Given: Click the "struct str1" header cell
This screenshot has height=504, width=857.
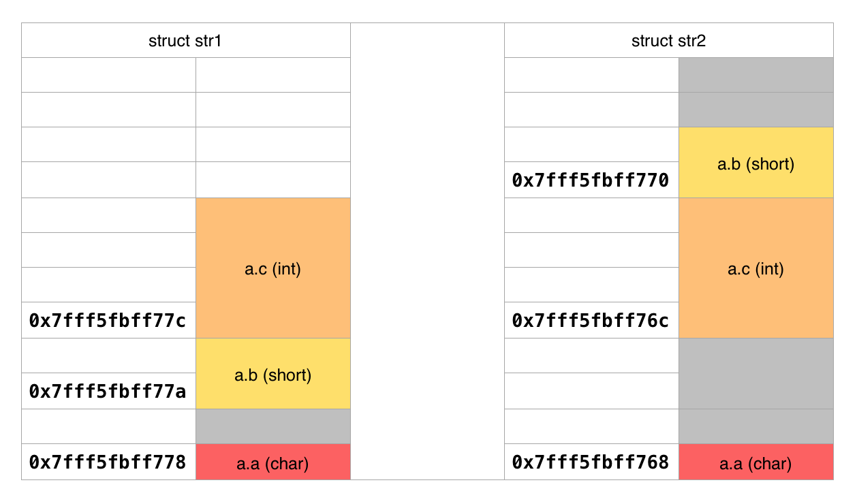Looking at the screenshot, I should (x=185, y=41).
